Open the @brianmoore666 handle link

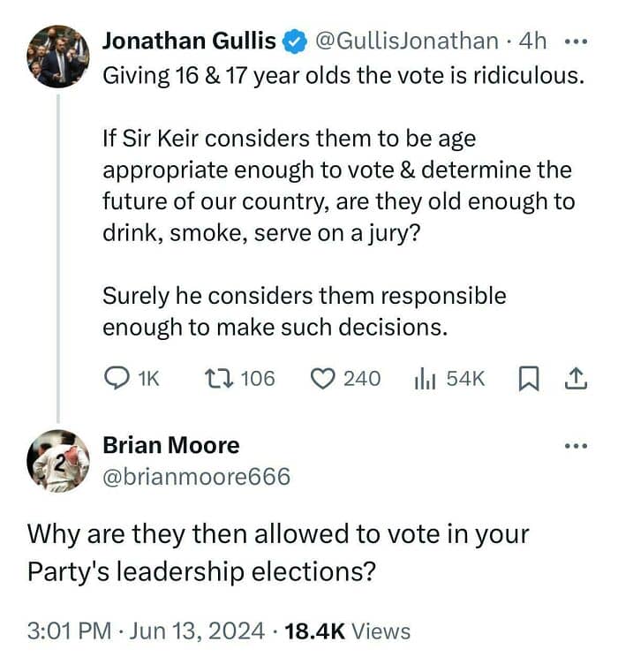[197, 477]
